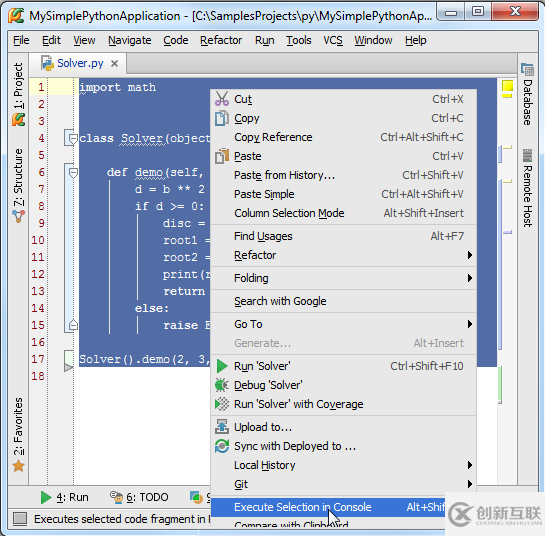
Task: Click the Paste clipboard icon
Action: 221,156
